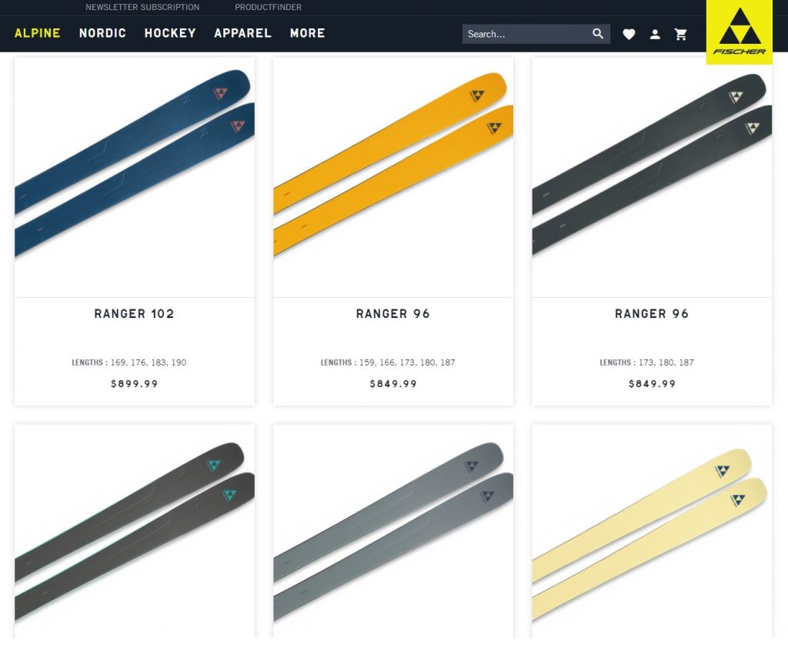Open the dark gray Ranger 96 ski image
Viewport: 788px width, 672px height.
(x=653, y=177)
